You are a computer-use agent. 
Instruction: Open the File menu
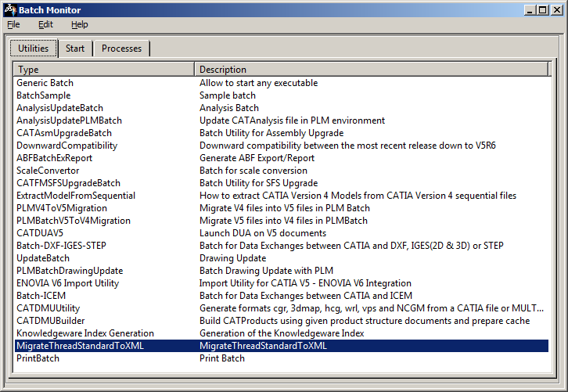[13, 24]
